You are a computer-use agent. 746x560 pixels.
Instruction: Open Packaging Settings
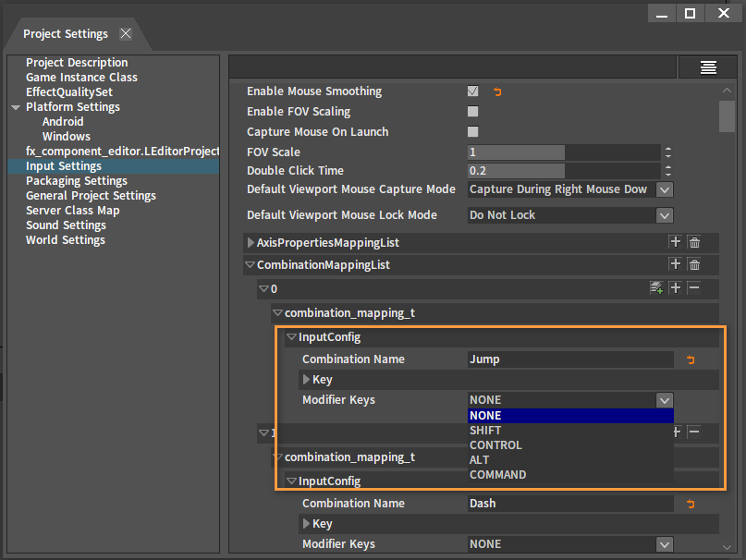tap(77, 181)
